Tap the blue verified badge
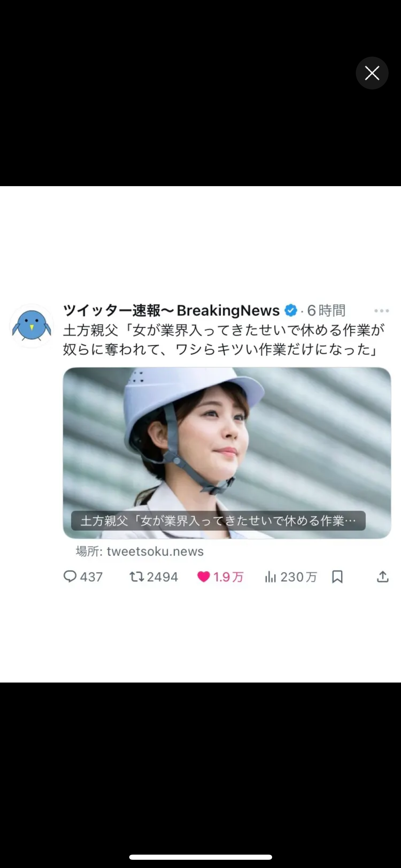 point(291,311)
